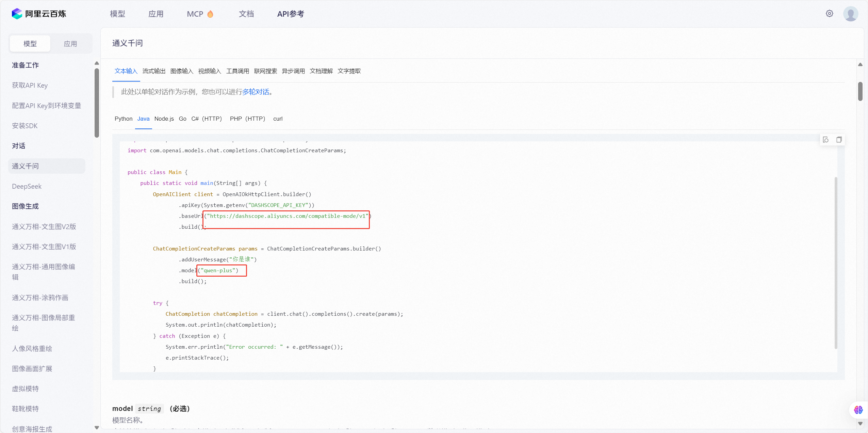Follow the 多轮对话 link
Viewport: 868px width, 433px height.
point(256,92)
